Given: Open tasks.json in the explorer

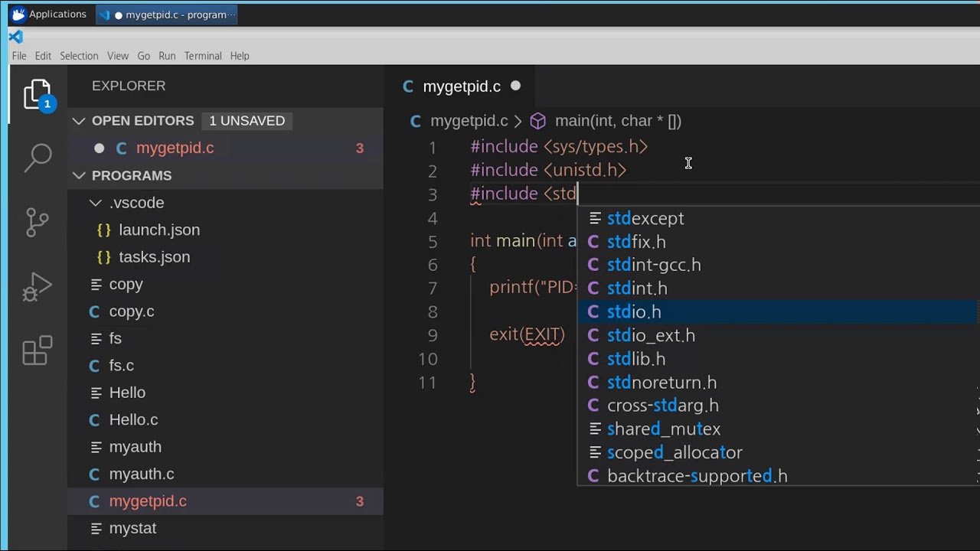Looking at the screenshot, I should pyautogui.click(x=154, y=257).
